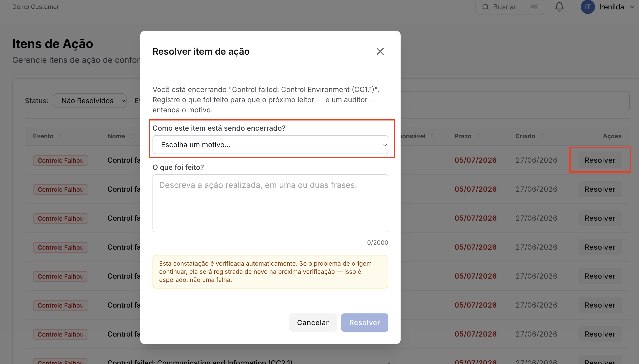
Task: Click first row 27/06/2026 created date
Action: [x=536, y=160]
